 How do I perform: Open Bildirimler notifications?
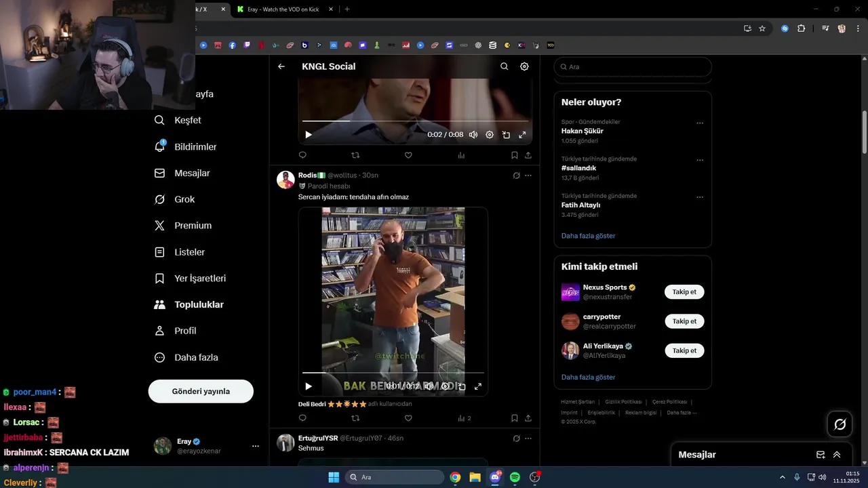click(x=186, y=146)
